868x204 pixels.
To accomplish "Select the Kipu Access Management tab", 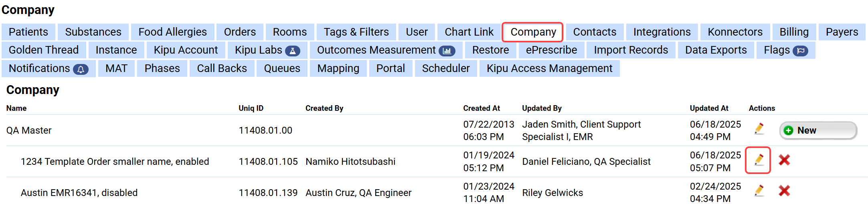I will point(550,68).
